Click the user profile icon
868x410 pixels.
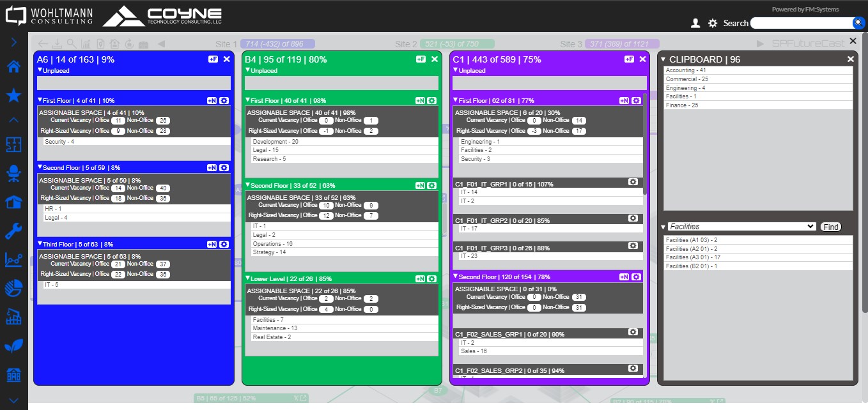tap(695, 23)
